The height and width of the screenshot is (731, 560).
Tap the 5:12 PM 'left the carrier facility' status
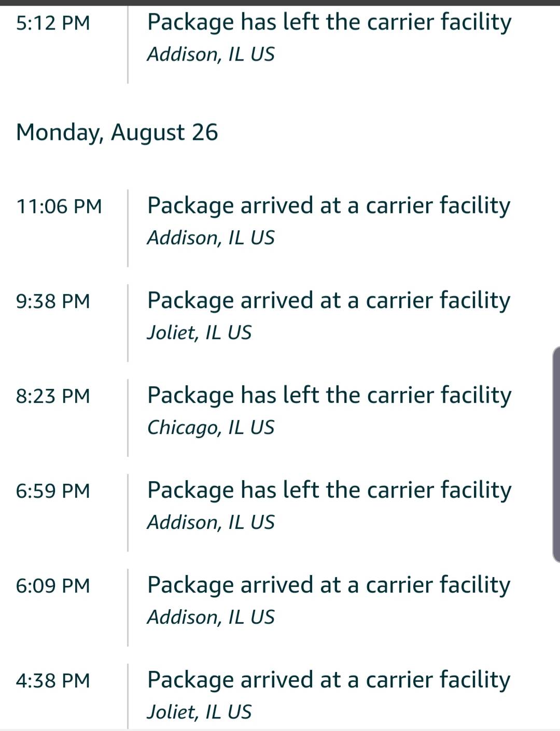coord(329,23)
